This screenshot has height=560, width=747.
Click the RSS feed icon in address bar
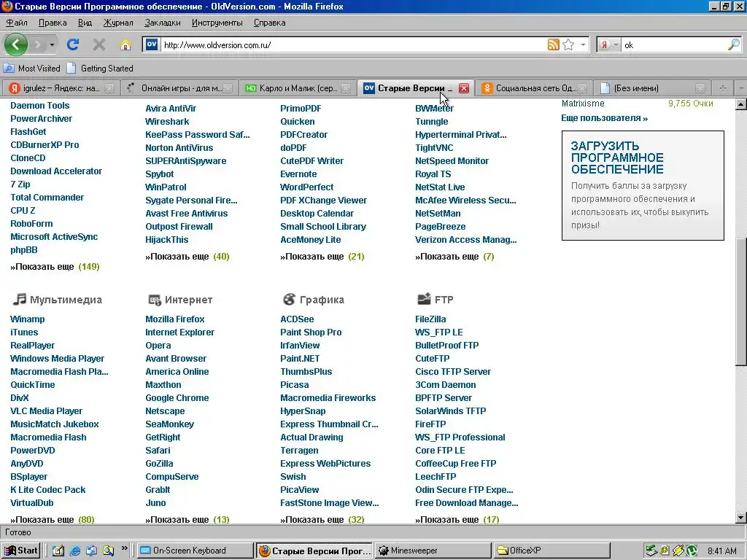tap(553, 44)
